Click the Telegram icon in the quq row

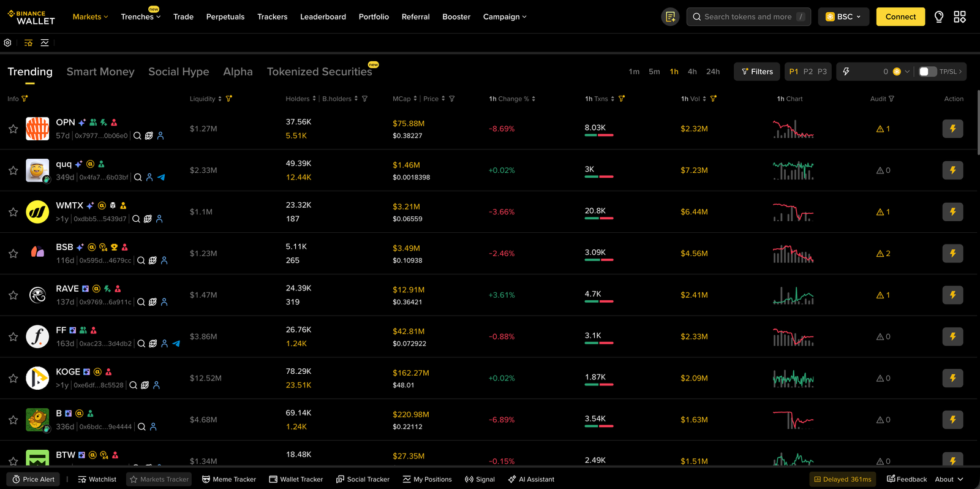click(161, 178)
